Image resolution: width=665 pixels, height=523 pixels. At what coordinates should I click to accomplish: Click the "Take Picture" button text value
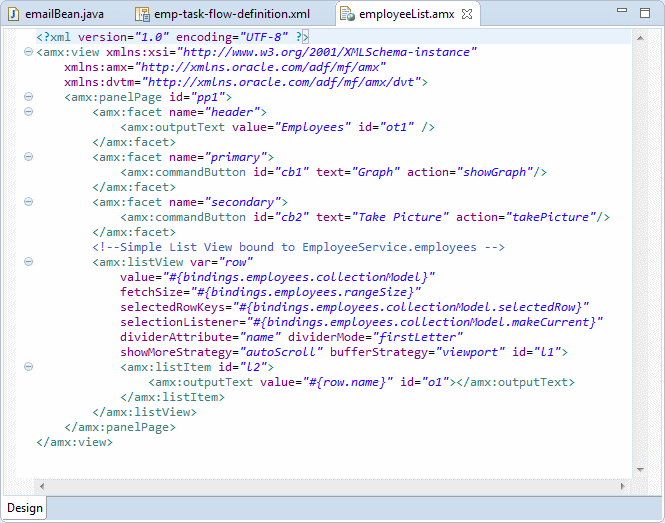400,217
